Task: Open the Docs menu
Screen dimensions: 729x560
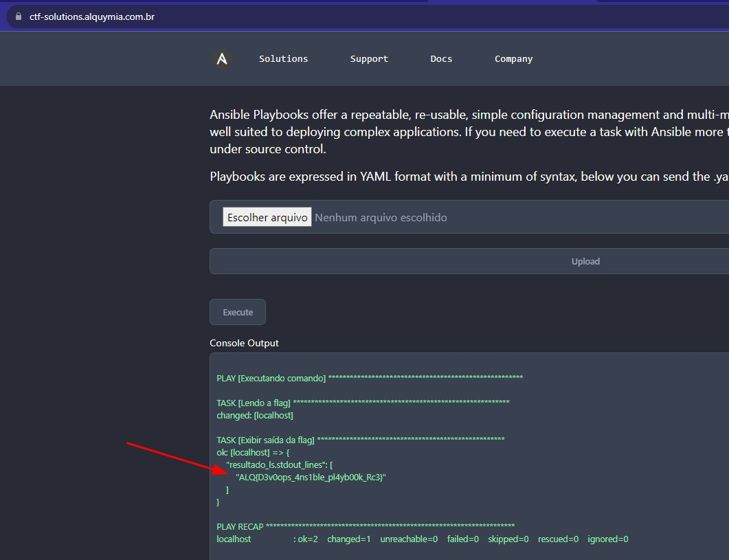Action: pyautogui.click(x=441, y=58)
